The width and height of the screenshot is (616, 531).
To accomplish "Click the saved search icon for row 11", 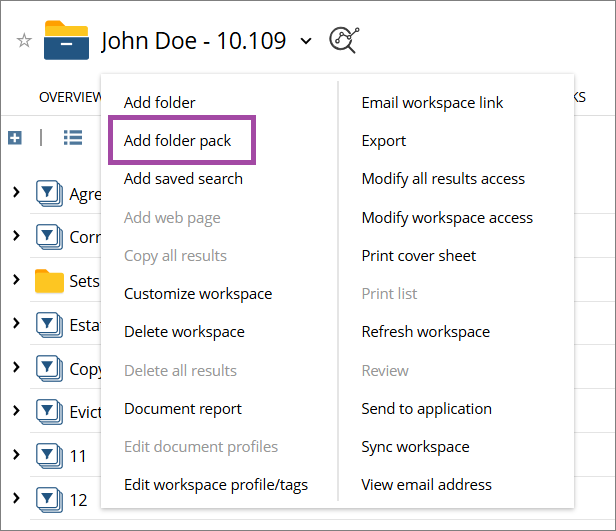I will 50,456.
